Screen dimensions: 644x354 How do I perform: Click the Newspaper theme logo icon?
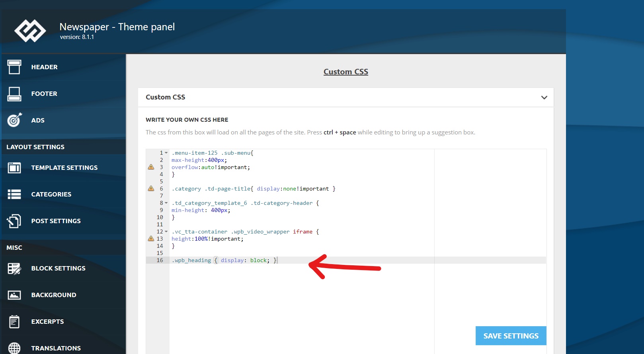pyautogui.click(x=30, y=31)
